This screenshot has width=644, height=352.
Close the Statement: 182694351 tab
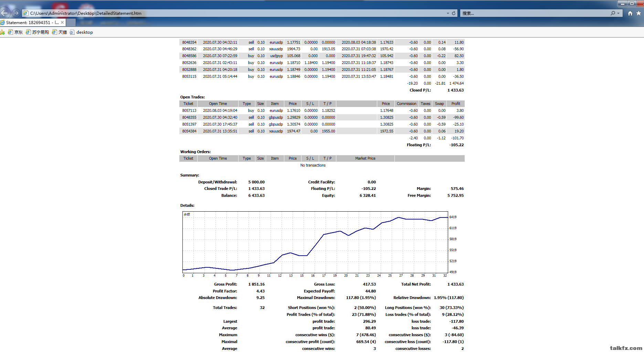pos(62,22)
